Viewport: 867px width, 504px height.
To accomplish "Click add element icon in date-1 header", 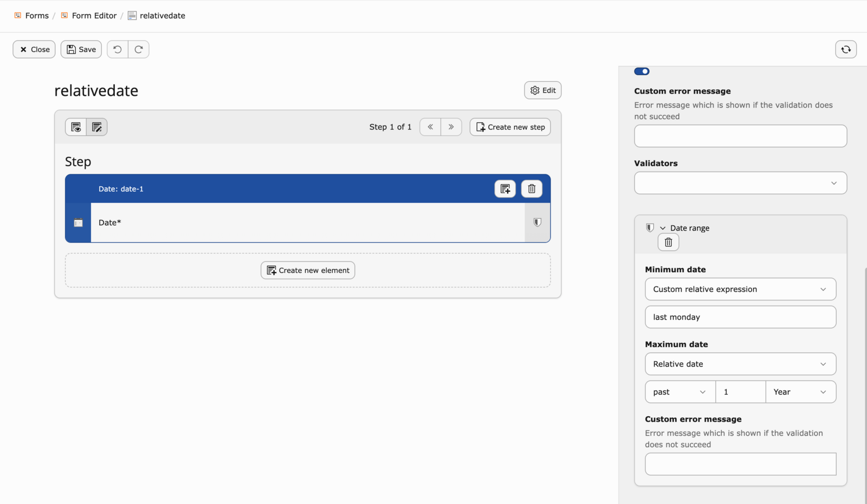I will tap(505, 189).
